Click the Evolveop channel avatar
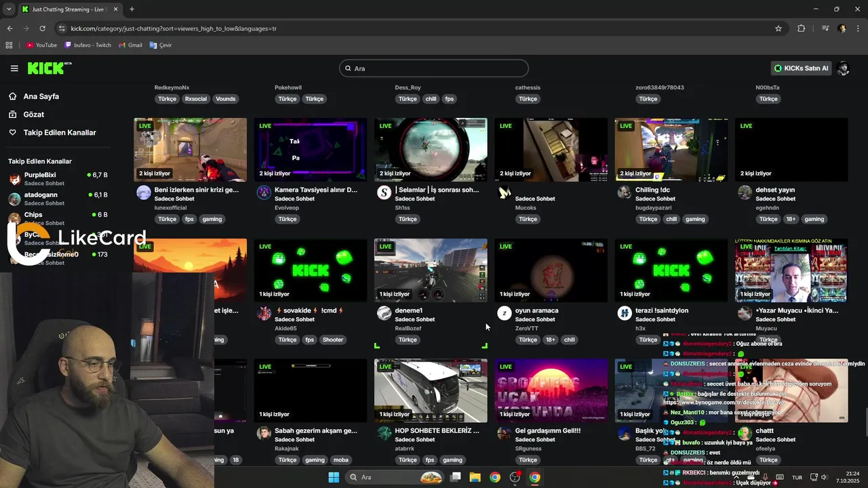Screen dimensions: 868x488 (x=264, y=192)
